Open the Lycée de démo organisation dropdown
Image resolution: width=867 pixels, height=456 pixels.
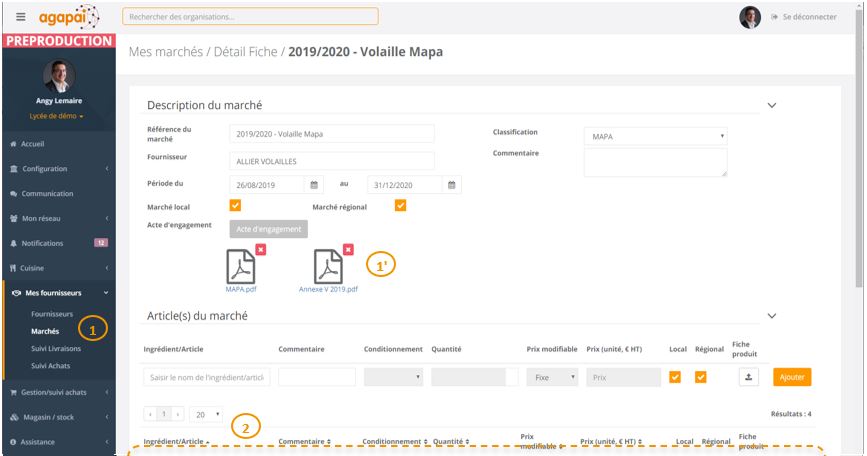click(x=56, y=116)
